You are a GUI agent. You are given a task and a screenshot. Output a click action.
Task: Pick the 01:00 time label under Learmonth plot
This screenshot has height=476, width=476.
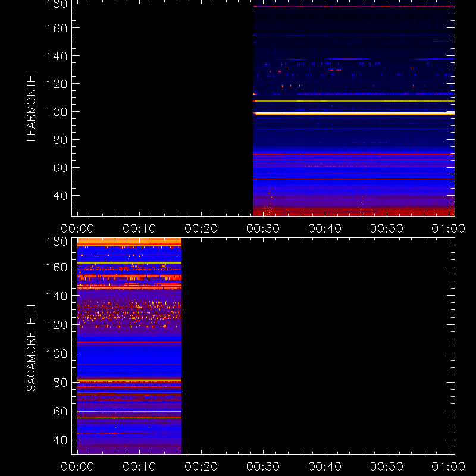pyautogui.click(x=449, y=228)
